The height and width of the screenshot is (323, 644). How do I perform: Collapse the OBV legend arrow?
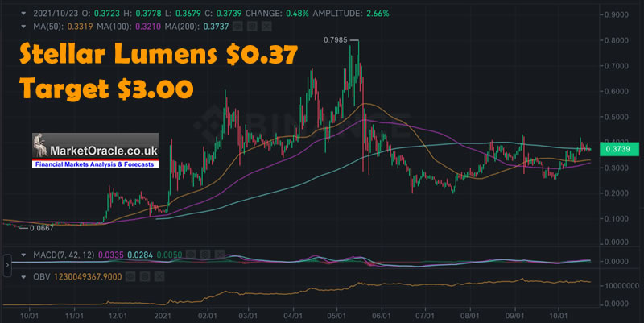[x=23, y=276]
